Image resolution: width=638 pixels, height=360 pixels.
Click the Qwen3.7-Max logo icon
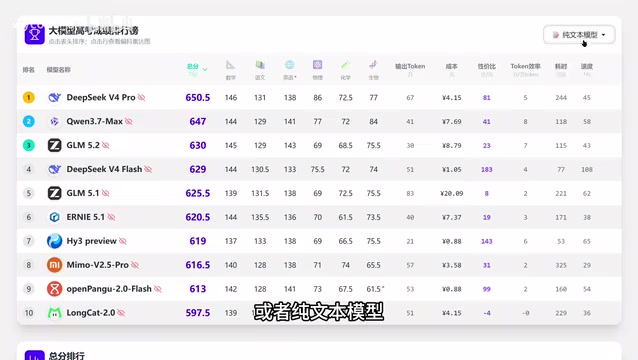pos(55,121)
